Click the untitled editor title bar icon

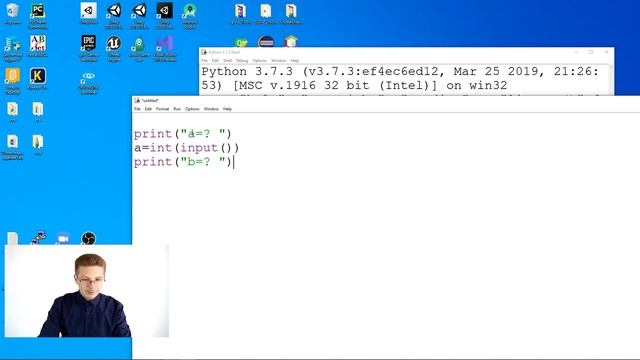pyautogui.click(x=137, y=100)
